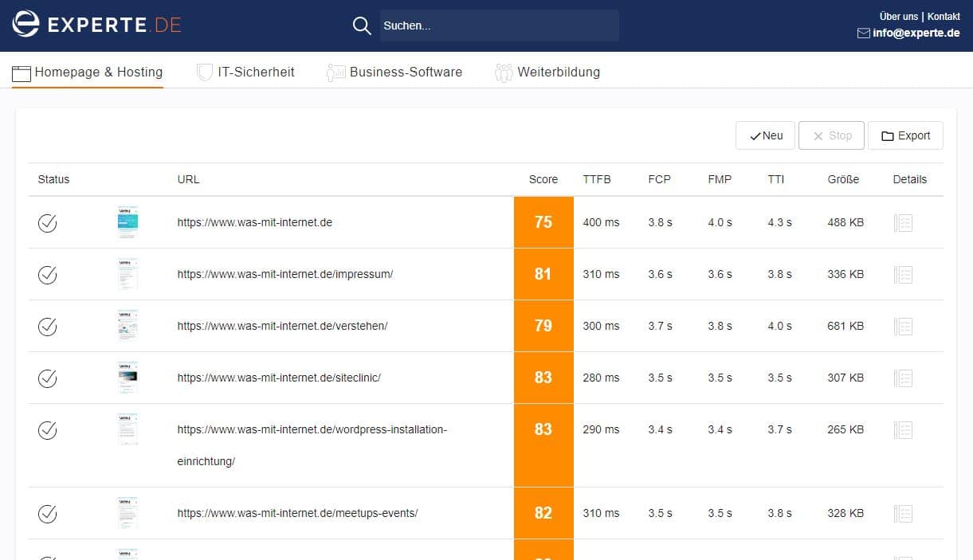This screenshot has width=973, height=560.
Task: Click the 681 KB size value
Action: (845, 326)
